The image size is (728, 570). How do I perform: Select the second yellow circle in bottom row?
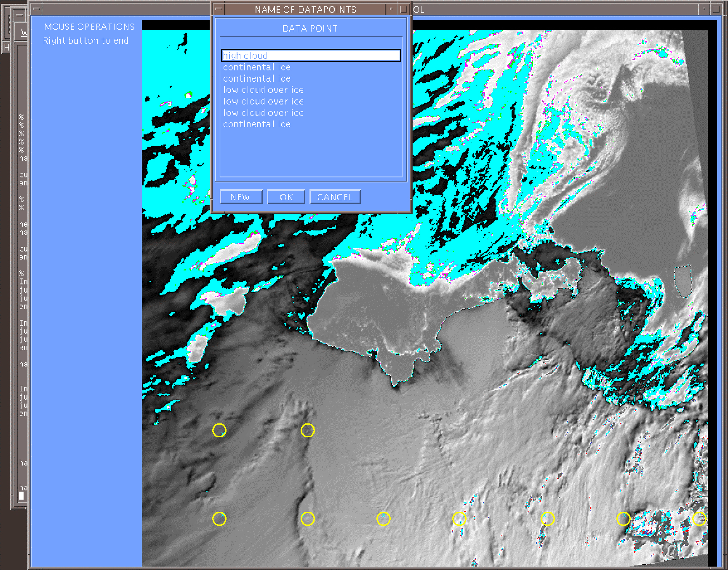pyautogui.click(x=307, y=519)
